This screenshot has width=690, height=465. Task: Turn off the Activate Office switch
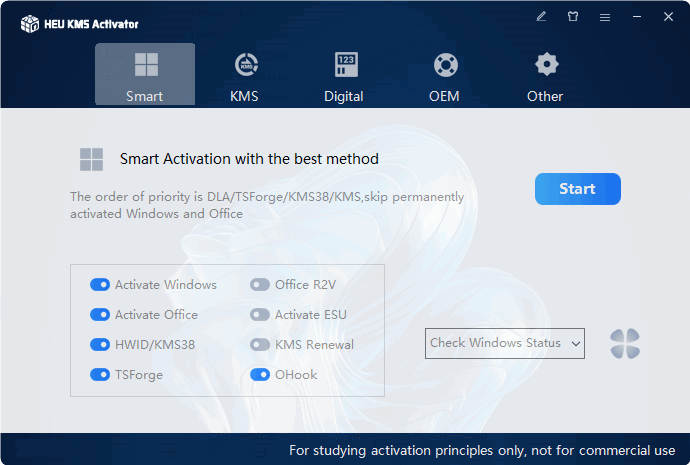100,315
